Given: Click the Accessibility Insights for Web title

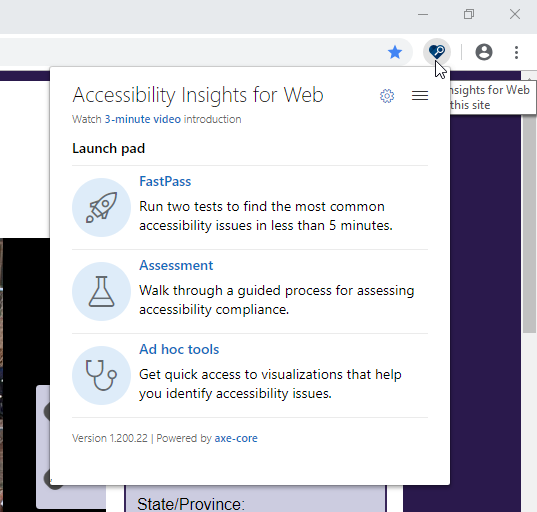Looking at the screenshot, I should click(198, 95).
